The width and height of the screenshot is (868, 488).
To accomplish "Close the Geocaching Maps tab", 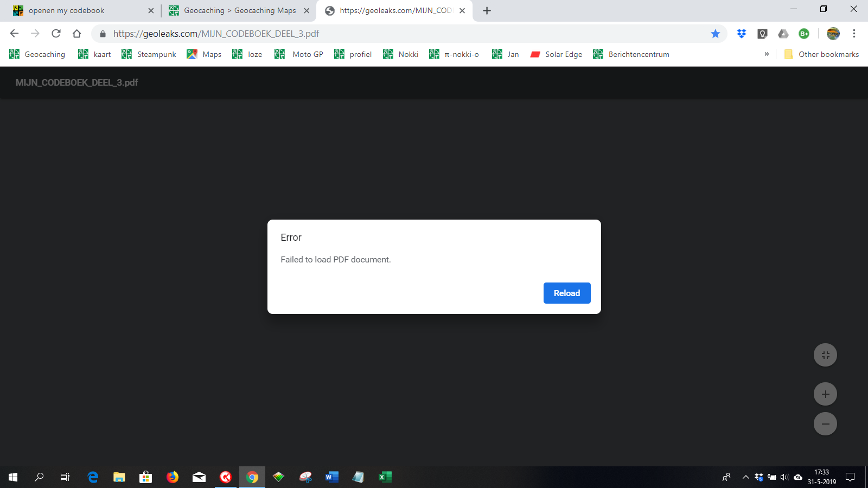I will point(307,10).
